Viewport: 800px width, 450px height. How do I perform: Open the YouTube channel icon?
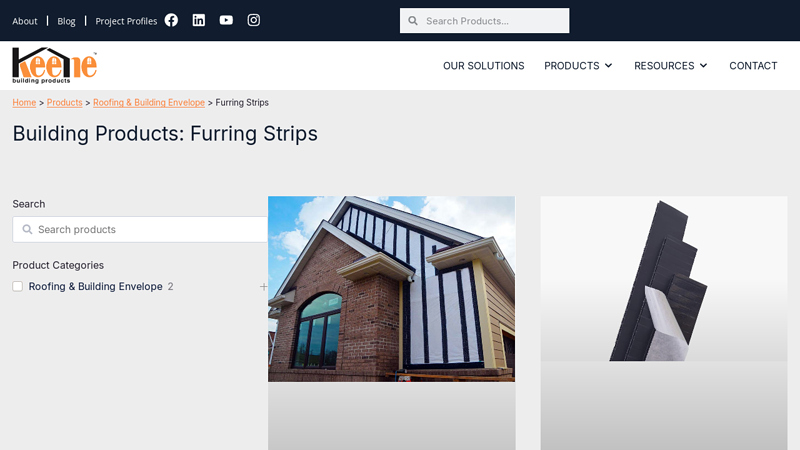226,20
